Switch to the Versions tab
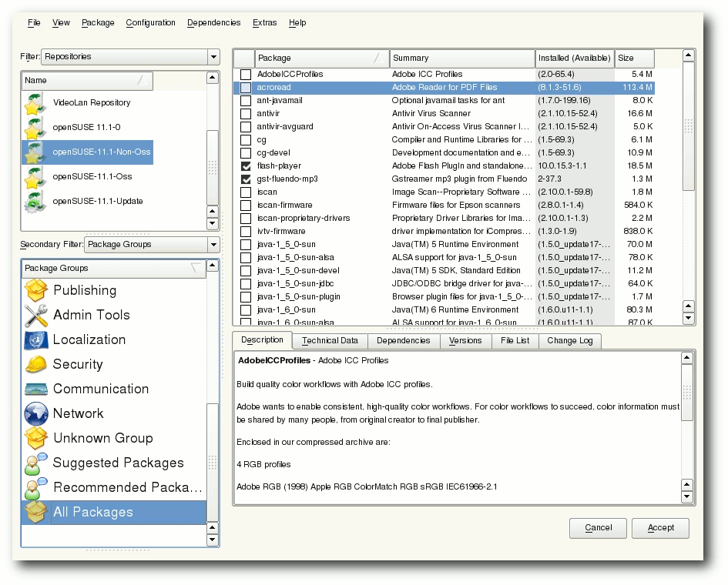 [x=465, y=341]
